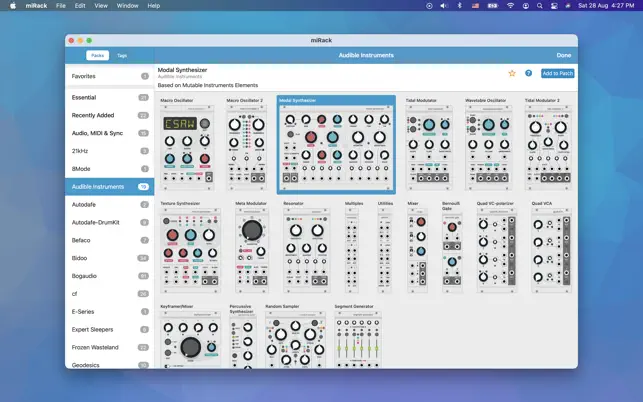
Task: Select the Utilities module thumbnail
Action: [384, 250]
